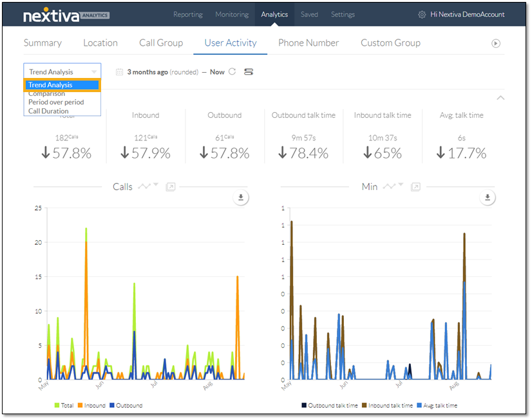Image resolution: width=532 pixels, height=420 pixels.
Task: Expand the Min chart to full view
Action: click(x=415, y=187)
